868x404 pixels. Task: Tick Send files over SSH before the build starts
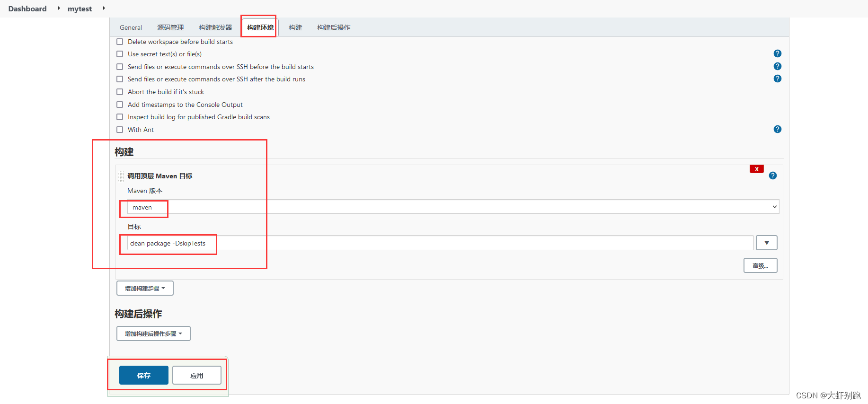[120, 67]
